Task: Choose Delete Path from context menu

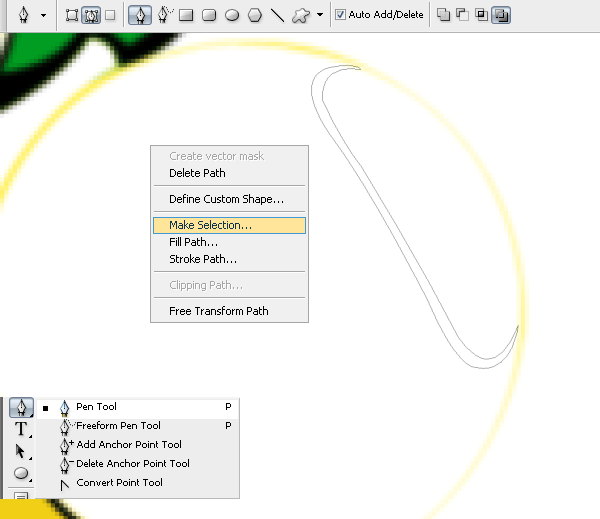Action: (x=229, y=173)
